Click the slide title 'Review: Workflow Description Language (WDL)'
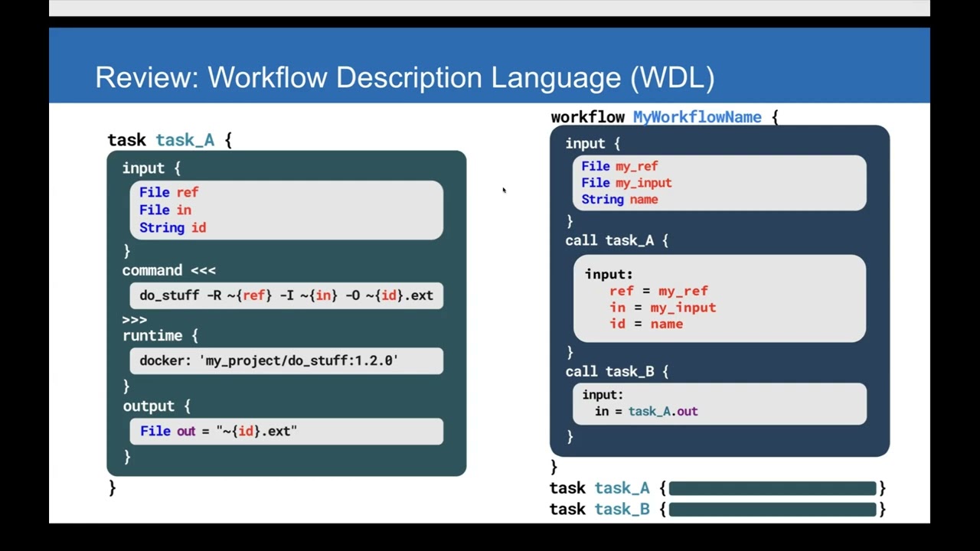Image resolution: width=980 pixels, height=551 pixels. click(405, 77)
